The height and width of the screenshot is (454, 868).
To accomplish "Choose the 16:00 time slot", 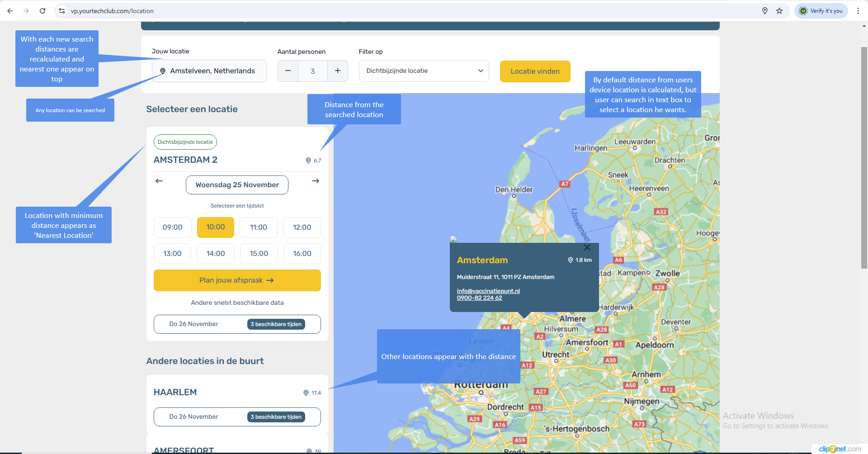I will click(x=302, y=254).
